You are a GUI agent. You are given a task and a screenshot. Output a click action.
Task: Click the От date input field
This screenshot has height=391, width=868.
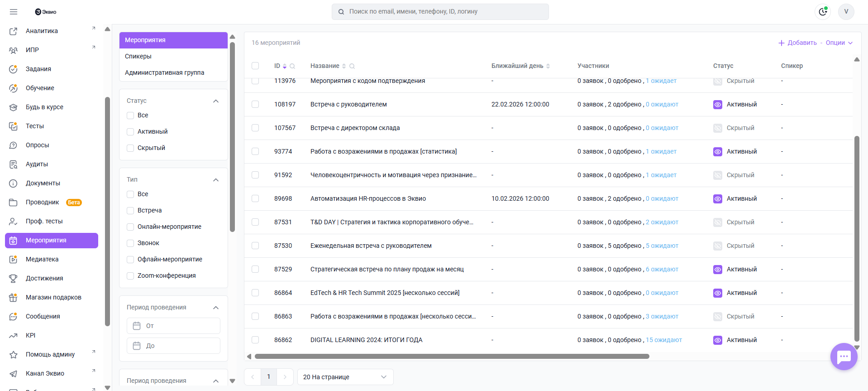pyautogui.click(x=173, y=326)
